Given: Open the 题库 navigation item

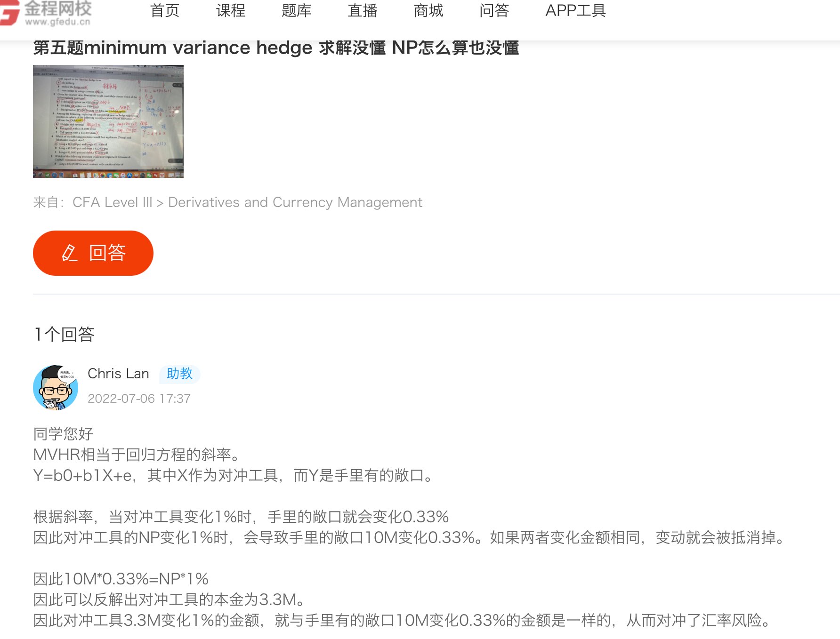Looking at the screenshot, I should pyautogui.click(x=297, y=10).
